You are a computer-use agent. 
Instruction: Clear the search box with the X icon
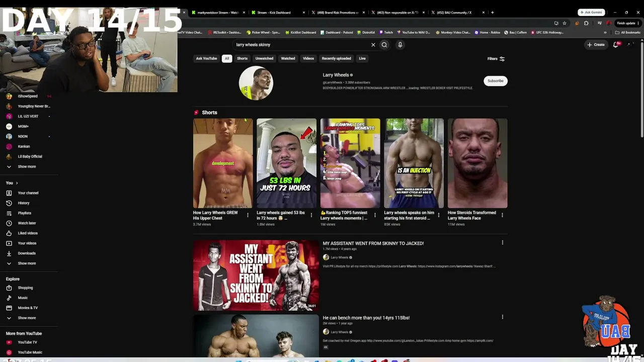pyautogui.click(x=373, y=45)
